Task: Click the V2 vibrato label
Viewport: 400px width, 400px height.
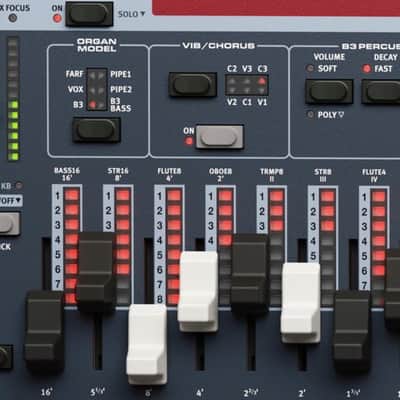Action: pos(232,102)
